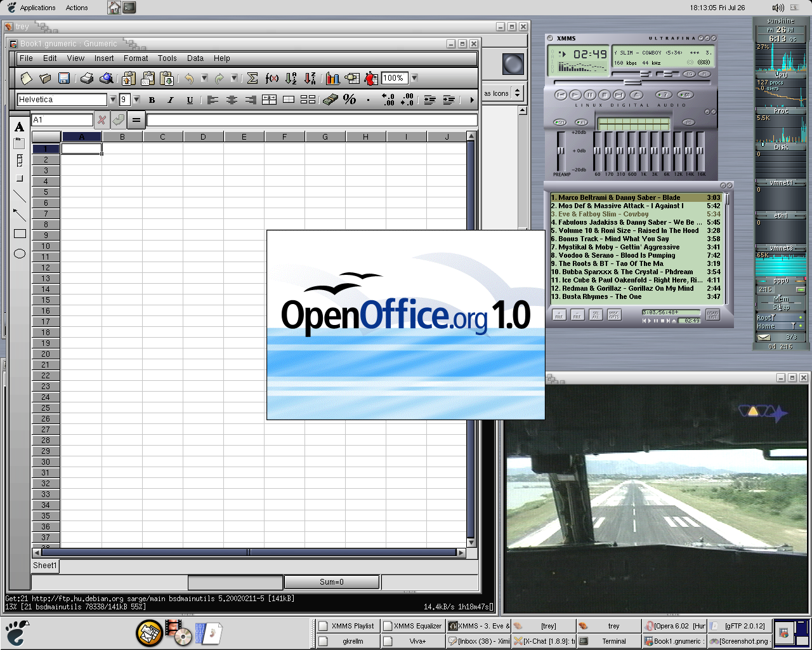Open the 'as Icons' view selector in trey window
Screen dimensions: 812x650
tap(502, 93)
